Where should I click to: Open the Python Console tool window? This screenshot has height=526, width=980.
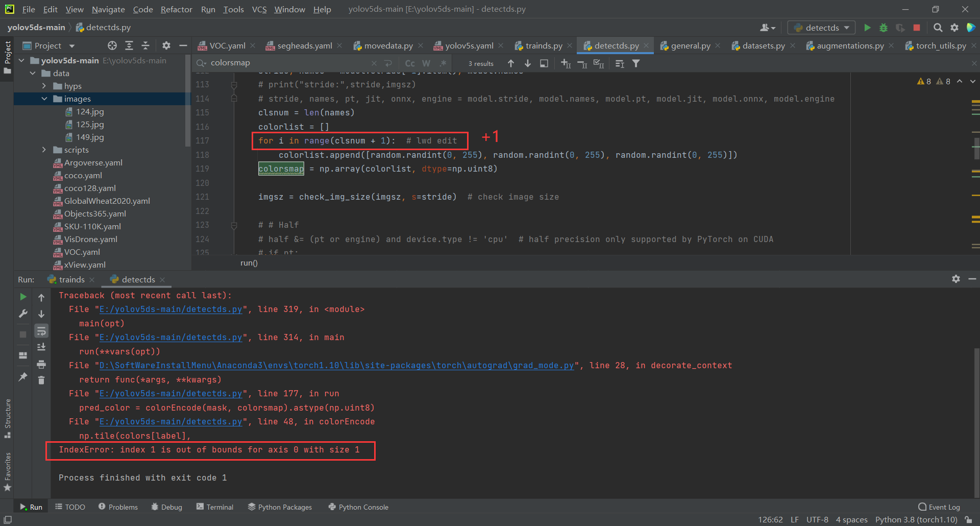pyautogui.click(x=358, y=507)
